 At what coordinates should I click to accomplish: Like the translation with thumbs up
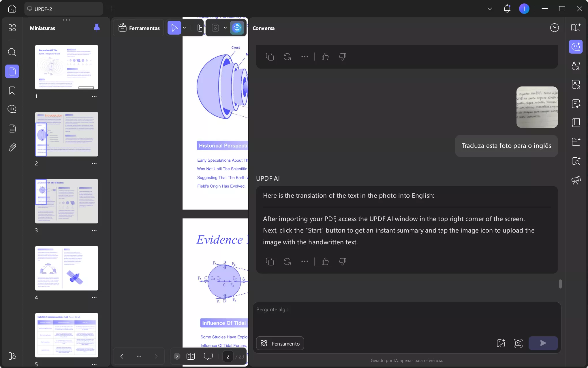[325, 261]
